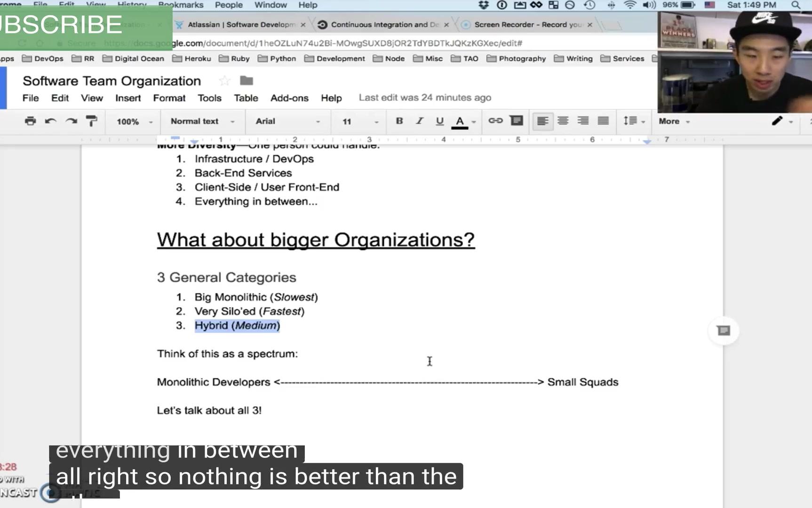
Task: Open the line spacing dropdown
Action: pos(634,121)
